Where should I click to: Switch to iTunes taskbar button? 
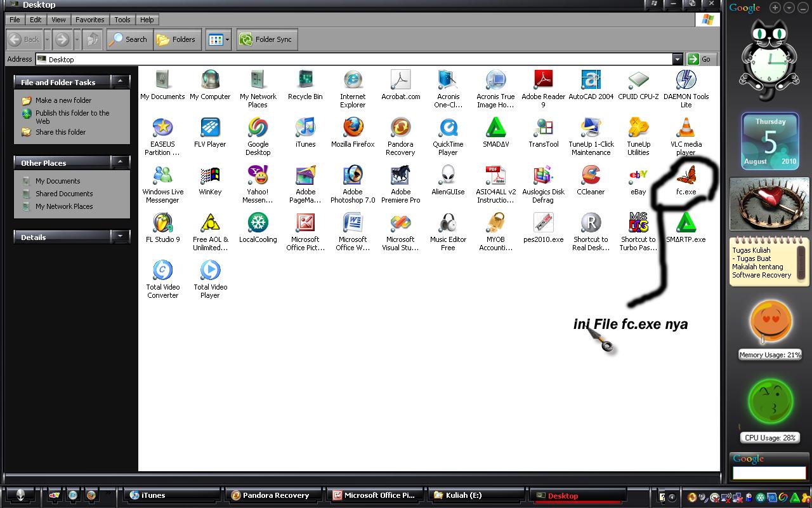(172, 495)
